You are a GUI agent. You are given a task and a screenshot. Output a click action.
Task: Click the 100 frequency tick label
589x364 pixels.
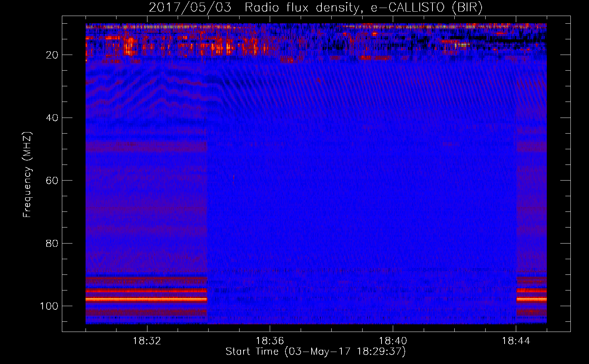(x=49, y=306)
